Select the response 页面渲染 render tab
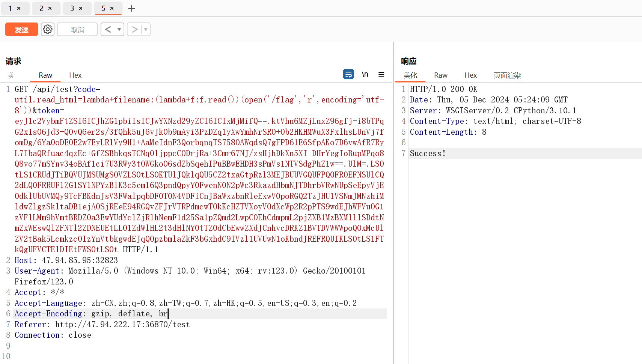642x364 pixels. 507,75
